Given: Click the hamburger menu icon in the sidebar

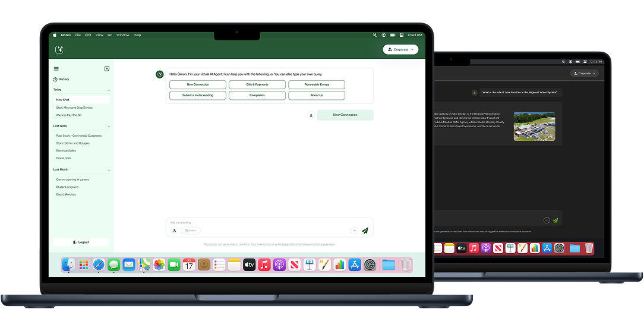Looking at the screenshot, I should pos(56,69).
